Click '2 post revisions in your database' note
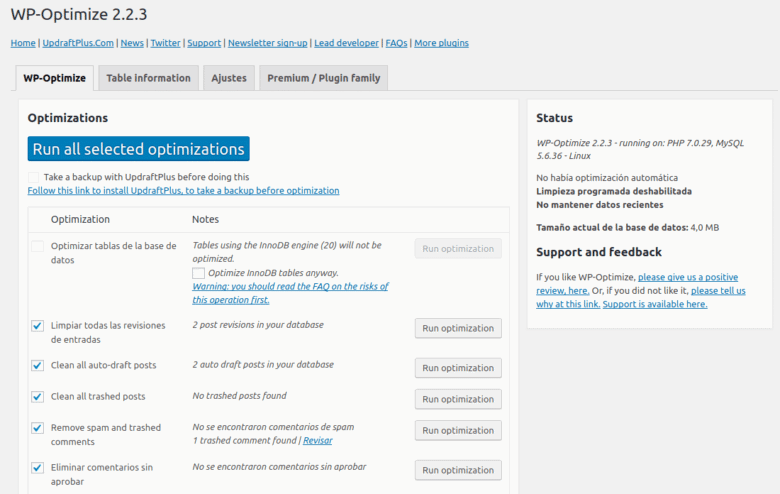780x494 pixels. click(258, 325)
